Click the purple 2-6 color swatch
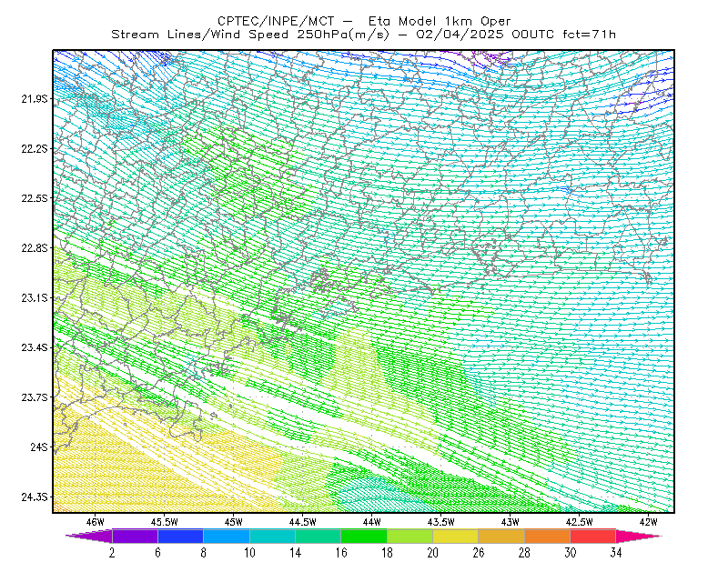Viewport: 728px width, 562px height. pyautogui.click(x=135, y=536)
